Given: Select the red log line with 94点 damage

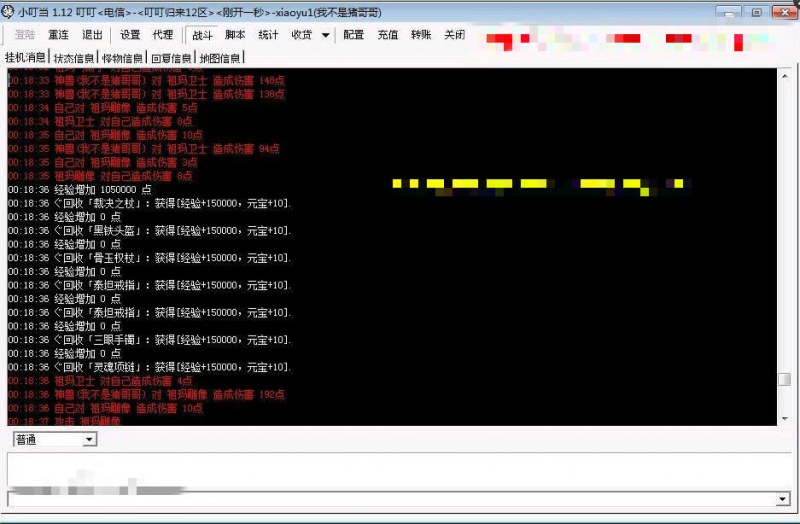Looking at the screenshot, I should pyautogui.click(x=144, y=148).
